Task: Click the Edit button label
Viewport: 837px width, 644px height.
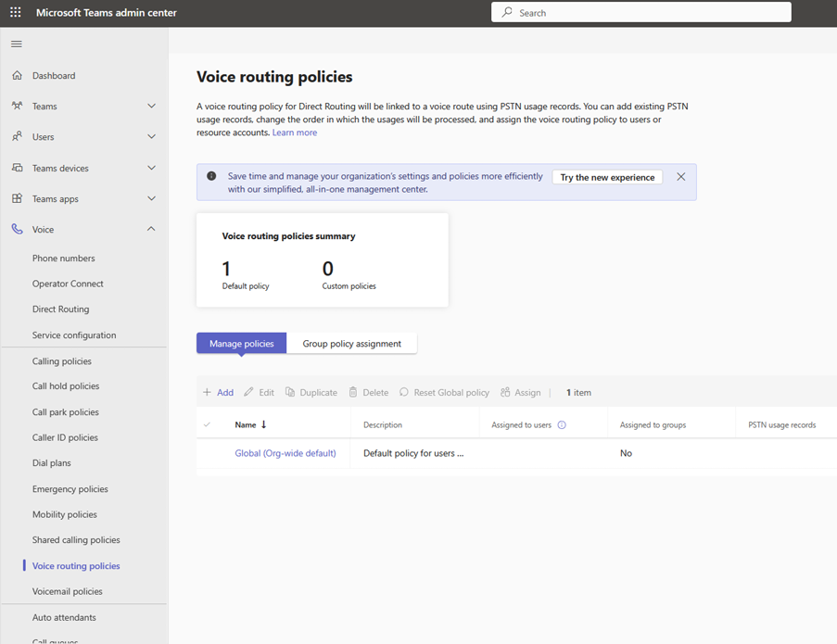Action: (x=266, y=392)
